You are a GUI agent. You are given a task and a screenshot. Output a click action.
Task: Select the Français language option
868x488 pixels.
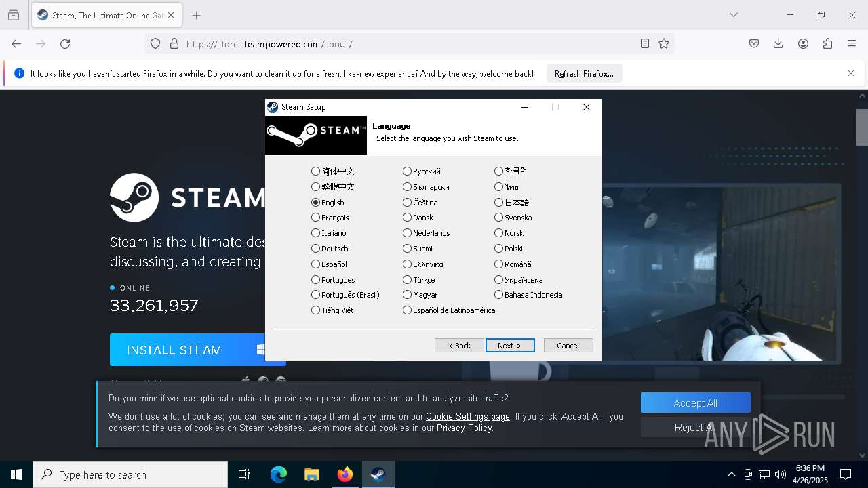click(x=330, y=218)
